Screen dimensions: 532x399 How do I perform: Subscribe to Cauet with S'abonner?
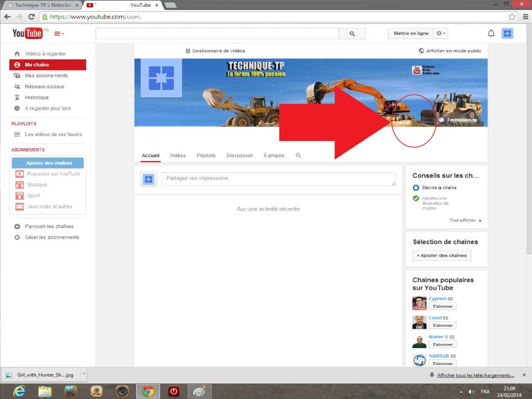click(x=443, y=325)
